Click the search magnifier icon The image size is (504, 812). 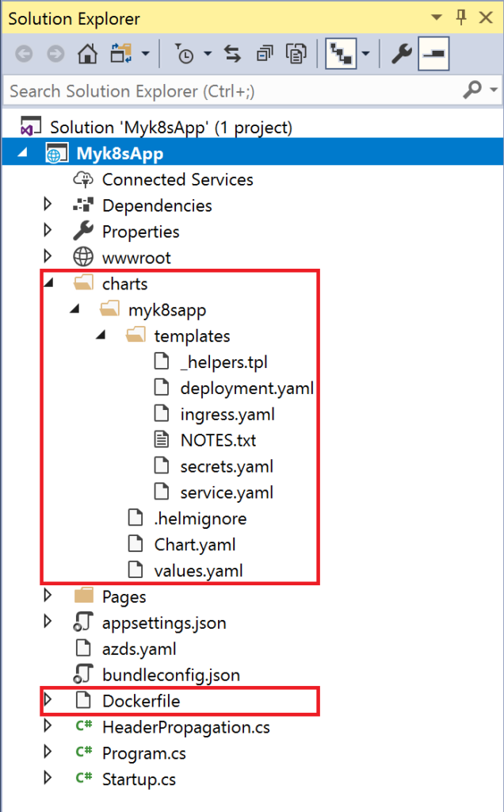click(x=472, y=90)
